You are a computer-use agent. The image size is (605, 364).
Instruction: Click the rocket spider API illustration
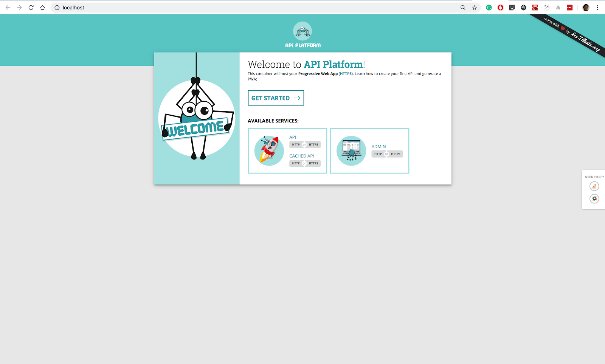[269, 151]
